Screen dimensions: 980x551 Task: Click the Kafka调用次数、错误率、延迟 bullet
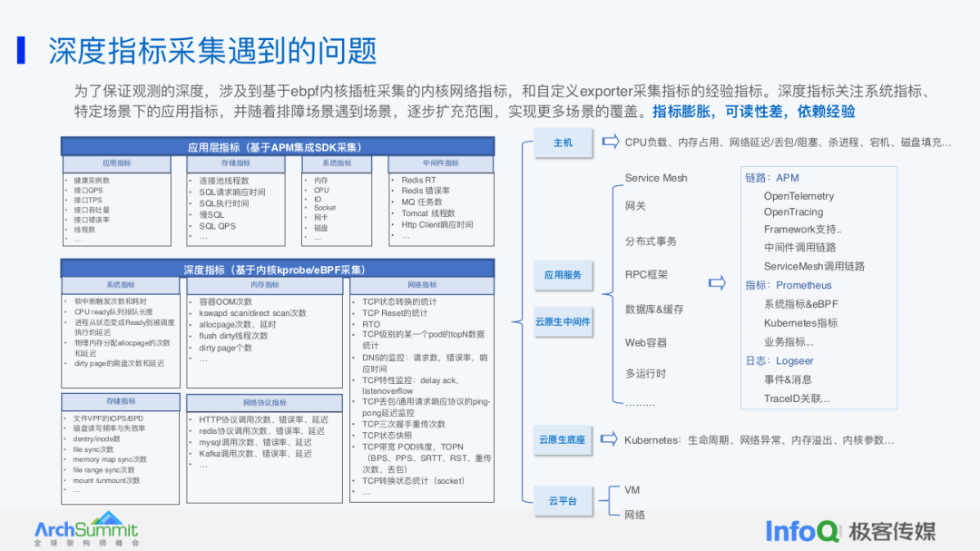(x=255, y=454)
